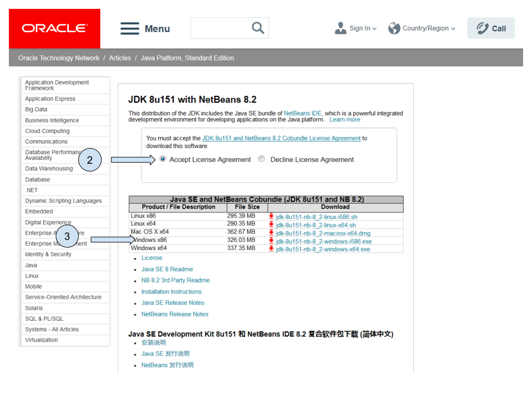
Task: Click download arrow icon for linux-i586.sh
Action: [271, 216]
